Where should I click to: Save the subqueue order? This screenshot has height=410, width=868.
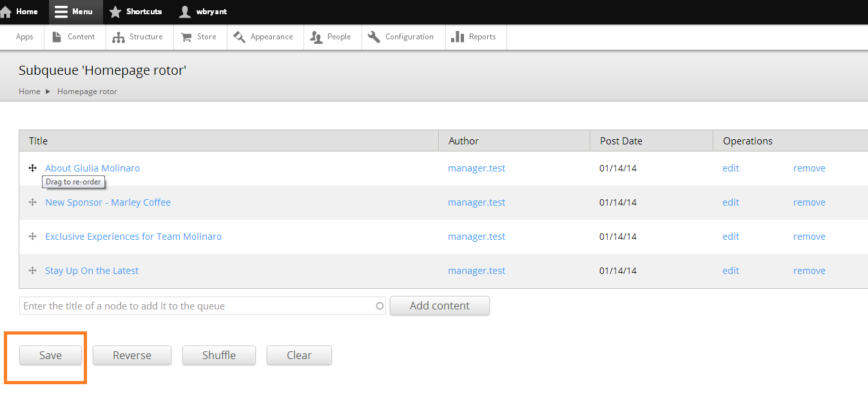pyautogui.click(x=50, y=355)
